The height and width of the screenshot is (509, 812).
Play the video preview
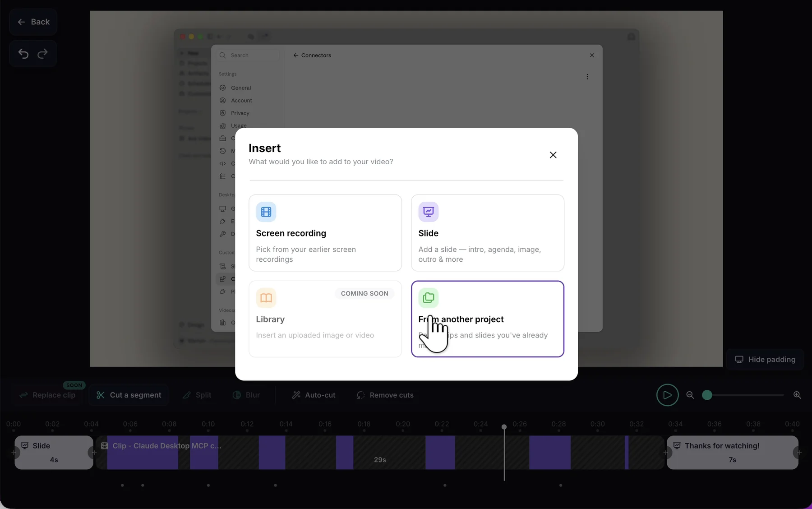(x=667, y=395)
